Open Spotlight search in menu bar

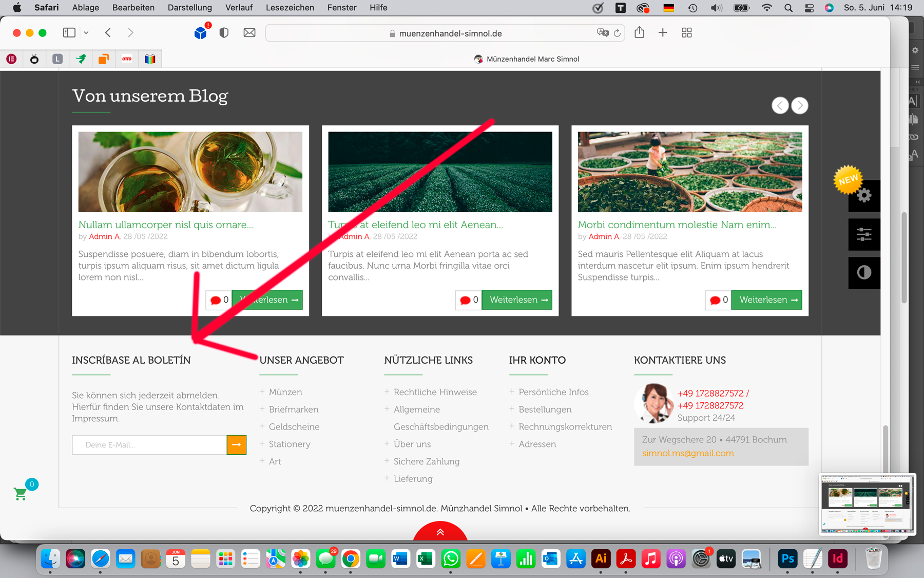coord(788,8)
